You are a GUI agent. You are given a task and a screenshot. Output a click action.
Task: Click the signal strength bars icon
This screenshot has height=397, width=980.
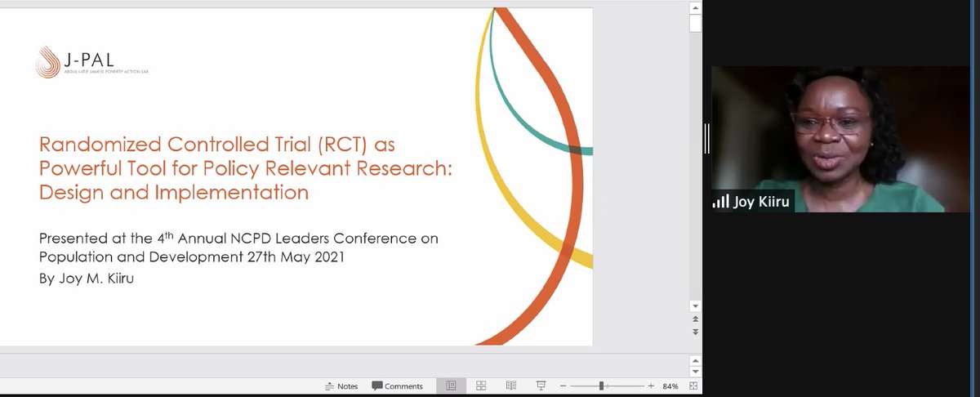[x=721, y=201]
